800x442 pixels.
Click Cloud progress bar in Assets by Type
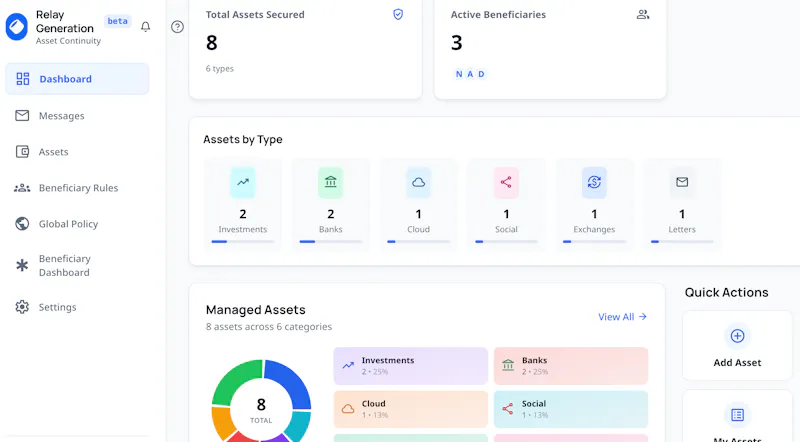(x=418, y=241)
